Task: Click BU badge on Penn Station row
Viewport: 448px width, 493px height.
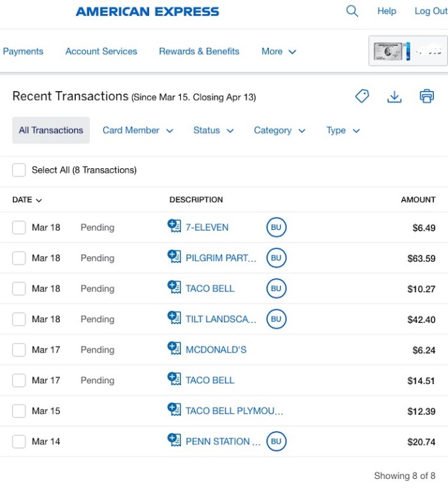Action: [x=276, y=442]
